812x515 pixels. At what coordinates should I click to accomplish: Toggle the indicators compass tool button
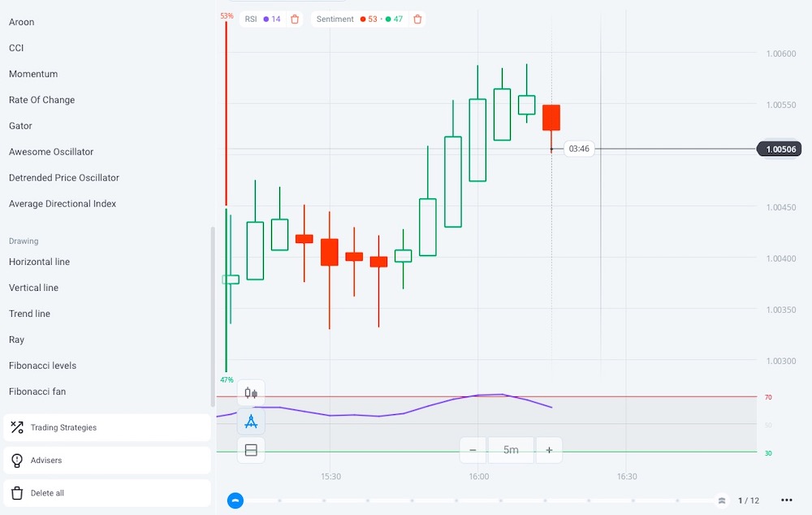[251, 422]
